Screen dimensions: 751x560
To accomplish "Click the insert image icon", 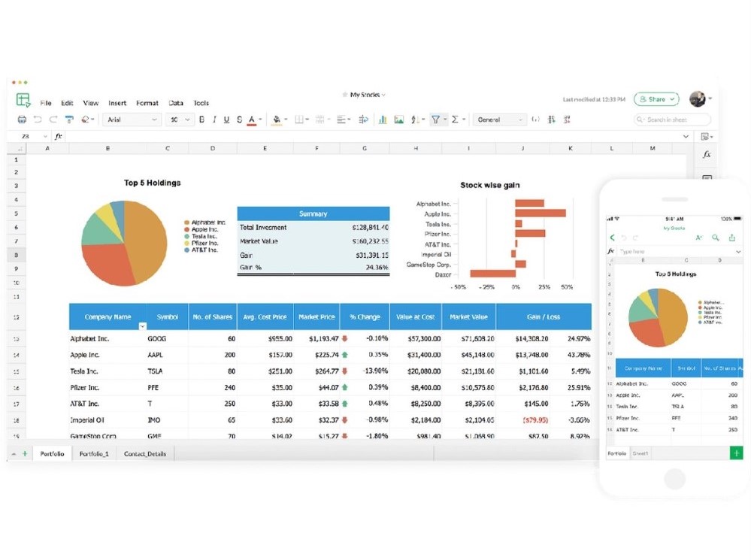I will click(399, 120).
